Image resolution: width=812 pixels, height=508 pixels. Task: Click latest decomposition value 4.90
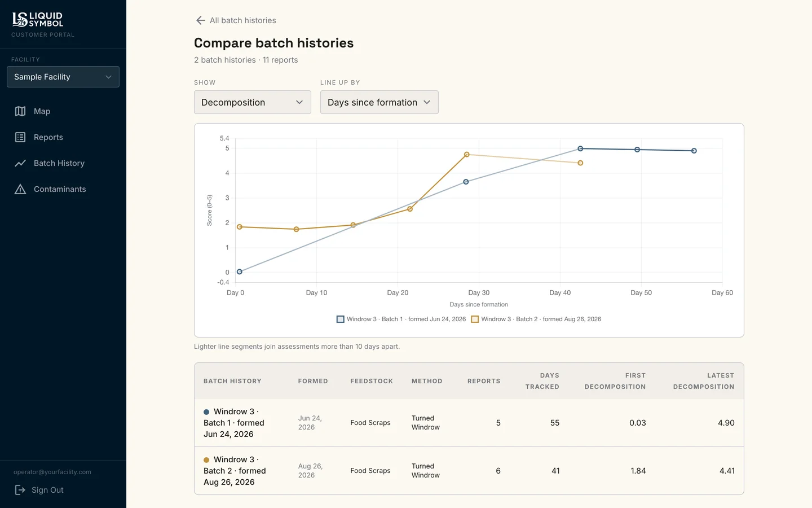point(726,423)
